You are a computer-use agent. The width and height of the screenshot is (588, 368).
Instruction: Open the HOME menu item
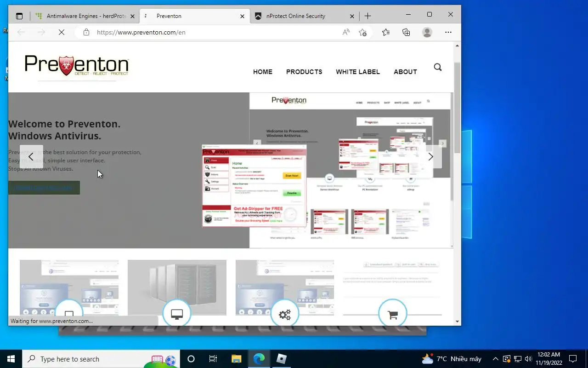point(263,72)
